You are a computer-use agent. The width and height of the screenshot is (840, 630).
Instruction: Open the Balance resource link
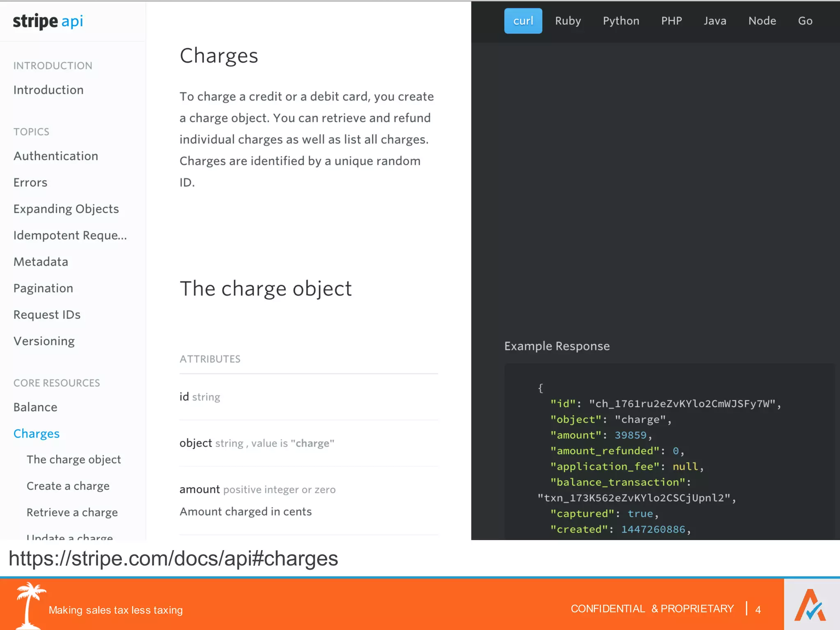point(35,407)
